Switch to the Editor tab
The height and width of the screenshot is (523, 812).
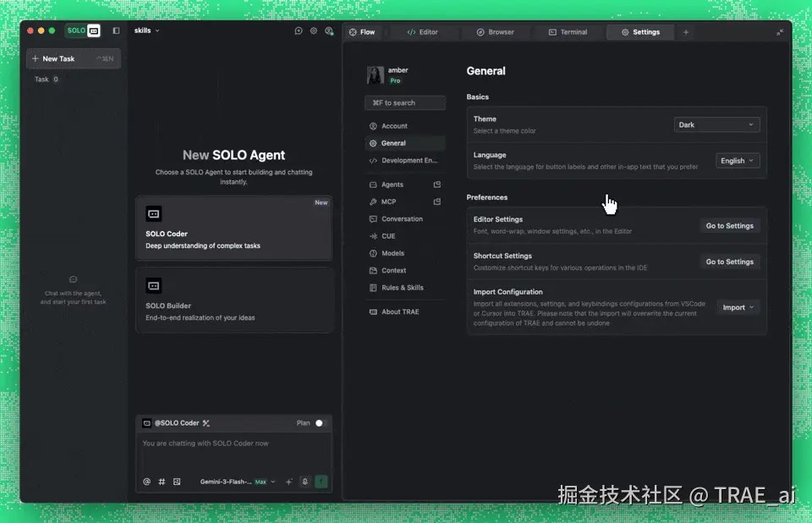423,32
